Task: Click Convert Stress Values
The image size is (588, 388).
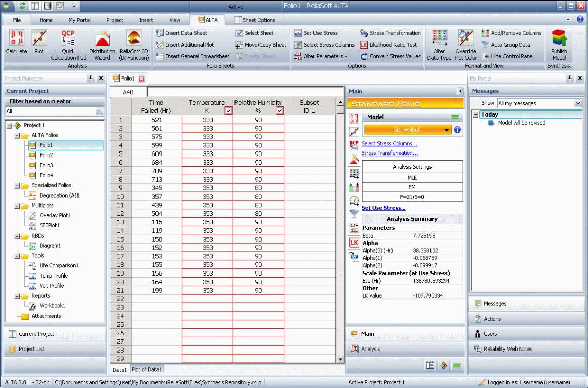Action: click(390, 56)
